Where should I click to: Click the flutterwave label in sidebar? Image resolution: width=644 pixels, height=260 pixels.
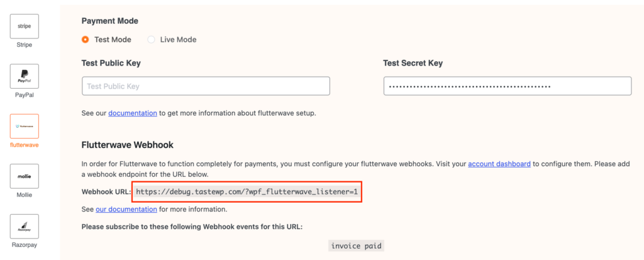(x=25, y=145)
